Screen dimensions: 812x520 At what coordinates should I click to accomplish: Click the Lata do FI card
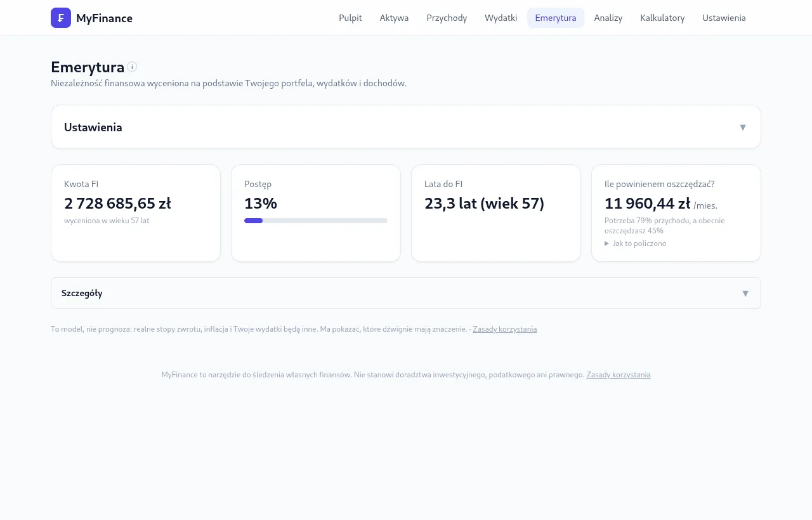tap(496, 213)
